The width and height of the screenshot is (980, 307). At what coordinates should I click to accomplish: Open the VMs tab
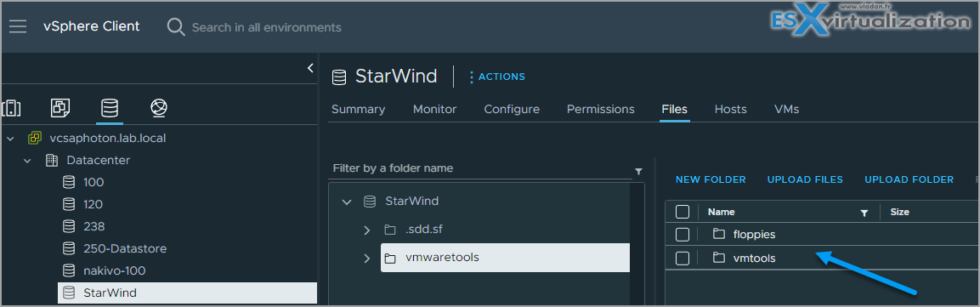click(x=786, y=110)
